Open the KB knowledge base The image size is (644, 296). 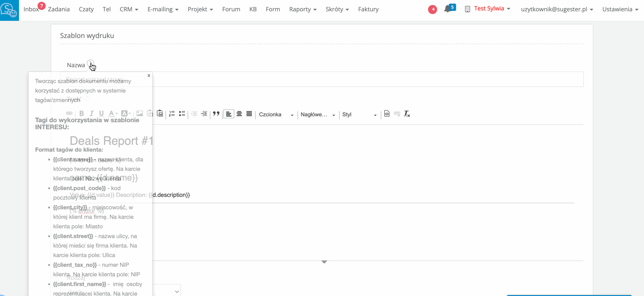click(253, 9)
